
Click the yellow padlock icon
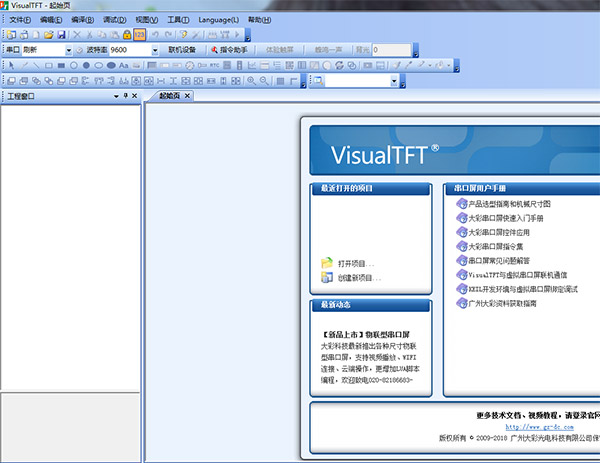click(x=127, y=35)
